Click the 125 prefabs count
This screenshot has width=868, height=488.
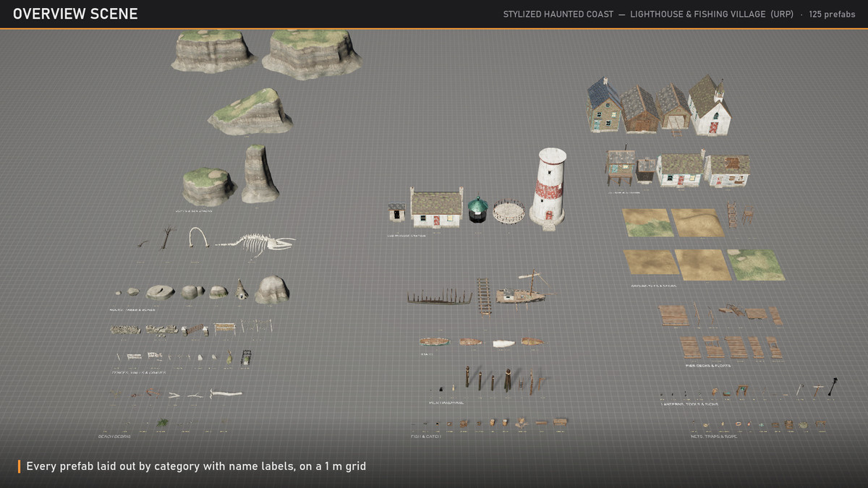coord(832,14)
